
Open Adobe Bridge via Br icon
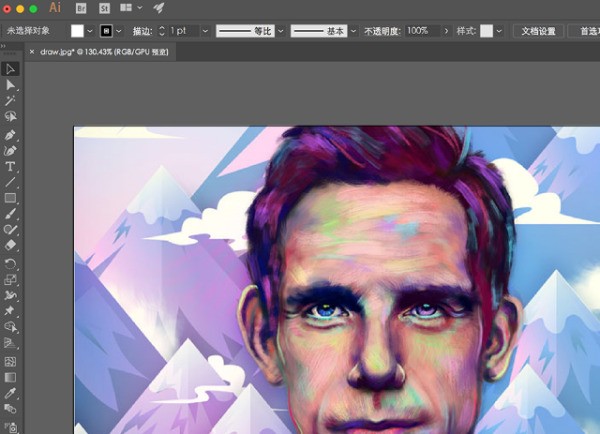(x=81, y=8)
